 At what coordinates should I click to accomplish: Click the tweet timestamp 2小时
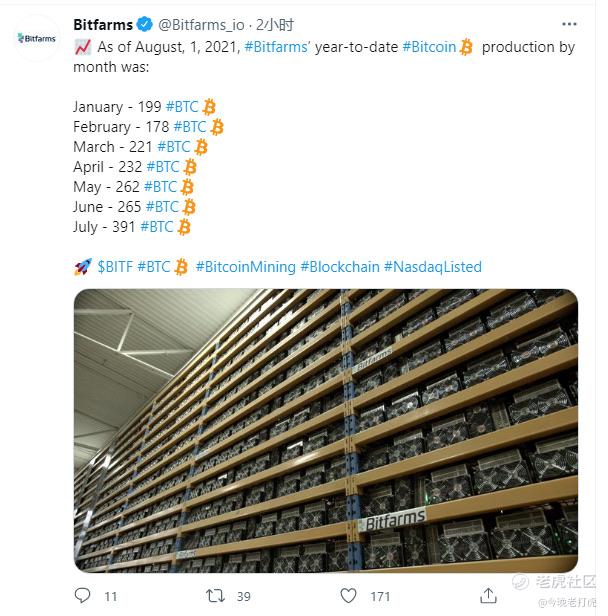[275, 25]
